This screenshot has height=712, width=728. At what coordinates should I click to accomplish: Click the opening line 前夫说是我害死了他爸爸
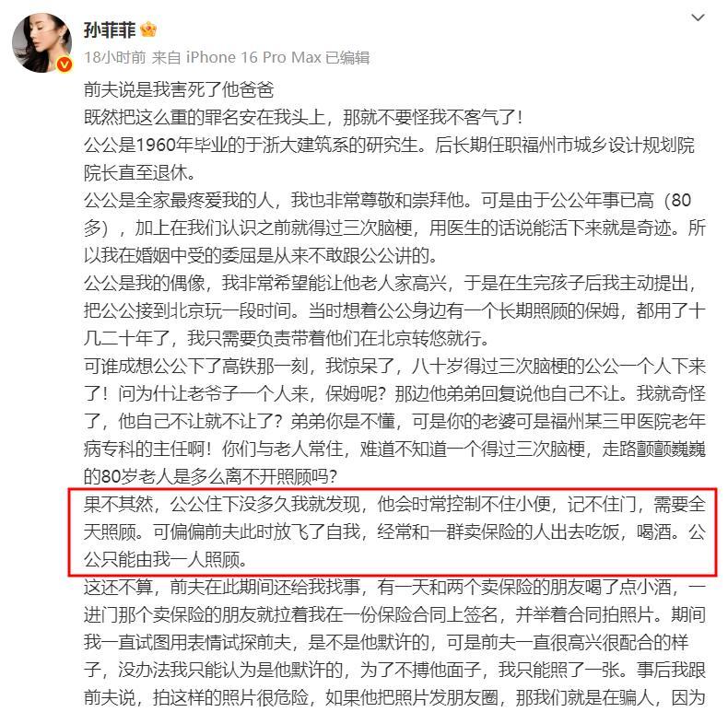(179, 89)
